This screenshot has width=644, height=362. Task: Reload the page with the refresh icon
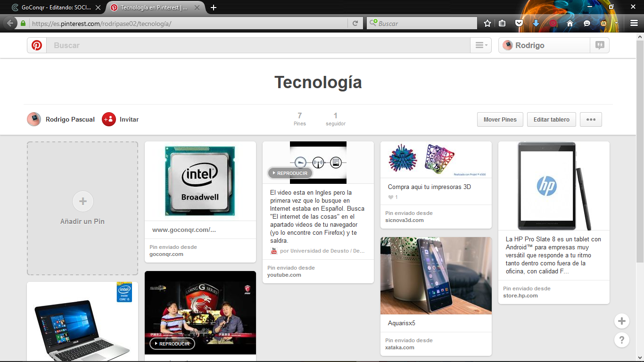tap(355, 23)
